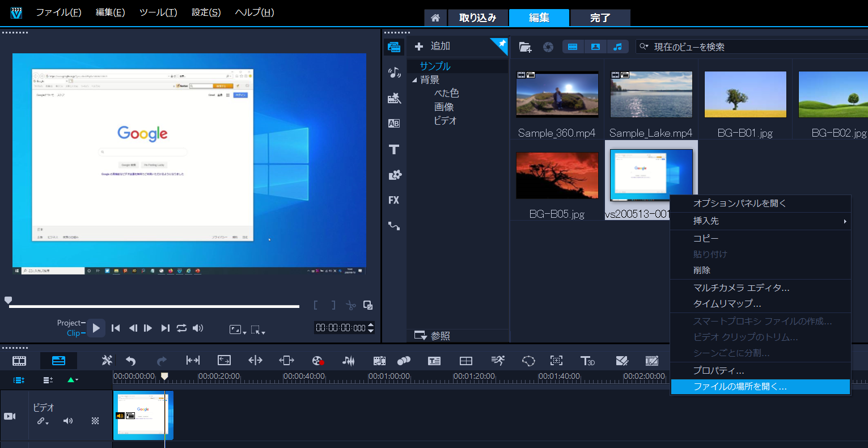
Task: Open the Multi-camera grid editor icon
Action: tap(465, 361)
